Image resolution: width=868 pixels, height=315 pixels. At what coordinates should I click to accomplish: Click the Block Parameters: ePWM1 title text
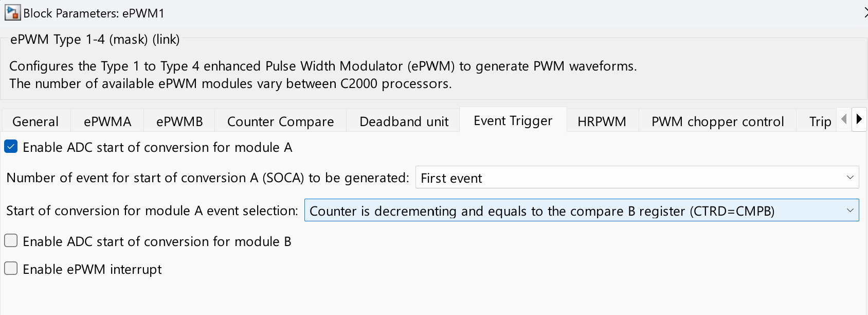point(94,13)
